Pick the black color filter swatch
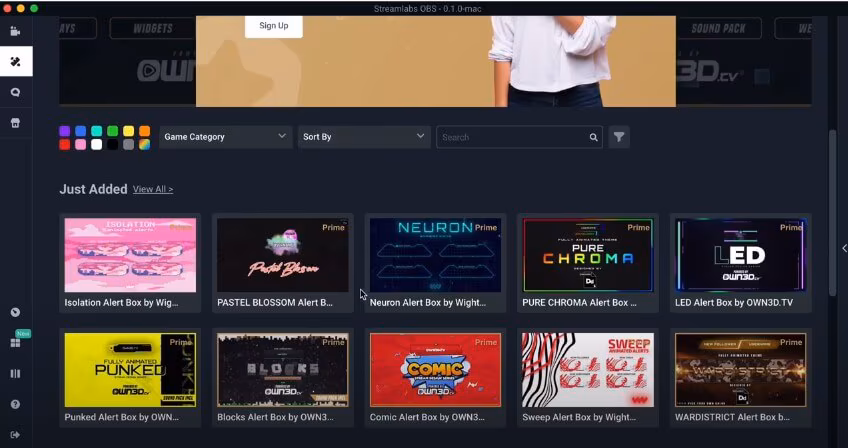 point(112,144)
